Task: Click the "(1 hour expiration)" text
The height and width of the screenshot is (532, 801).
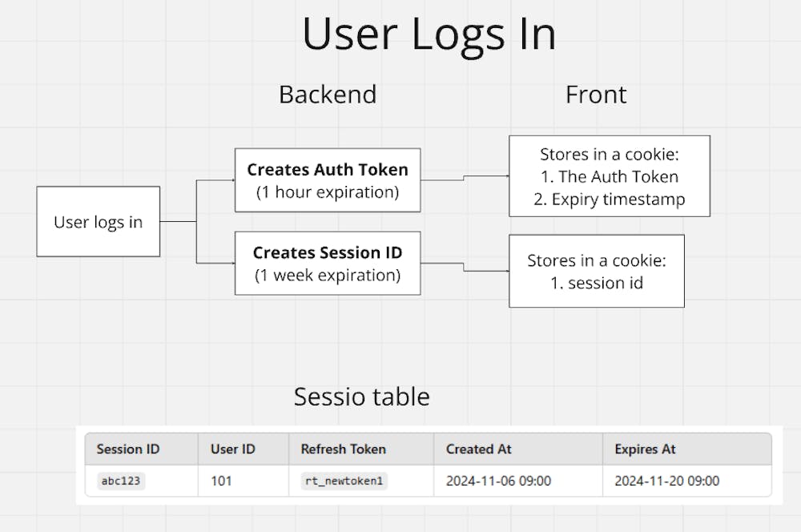Action: coord(327,192)
